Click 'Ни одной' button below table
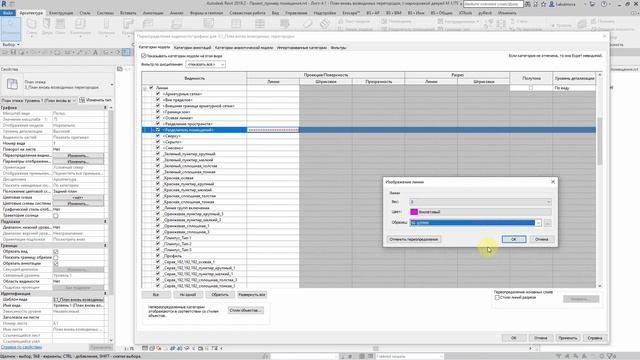This screenshot has width=640, height=360. (x=188, y=295)
